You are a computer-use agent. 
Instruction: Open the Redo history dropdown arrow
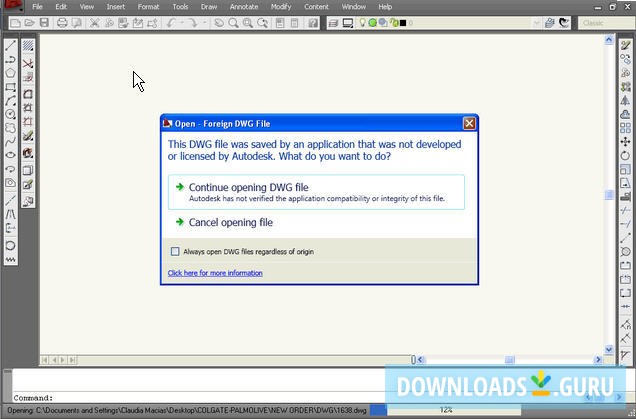click(204, 23)
